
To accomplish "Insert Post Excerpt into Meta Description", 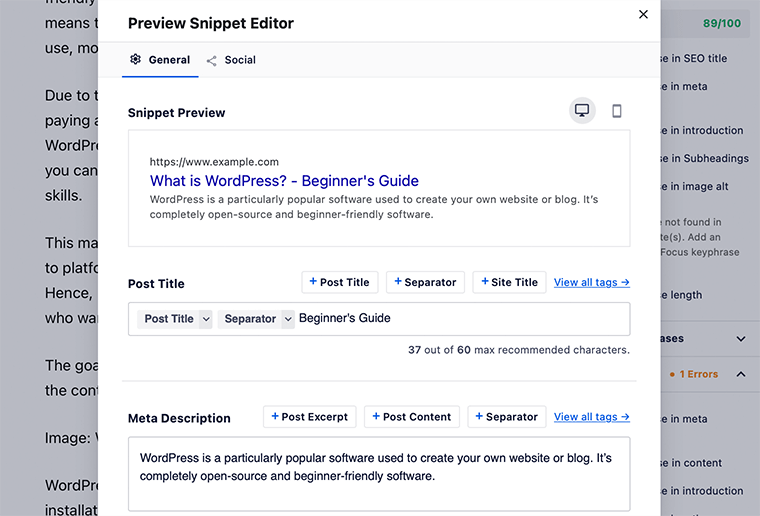I will [309, 417].
